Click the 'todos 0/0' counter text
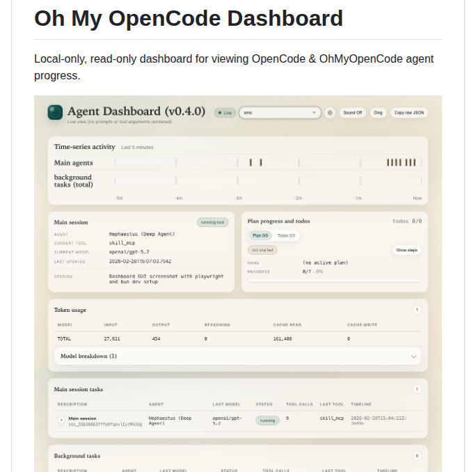Viewport: 476px width, 472px height. (407, 221)
